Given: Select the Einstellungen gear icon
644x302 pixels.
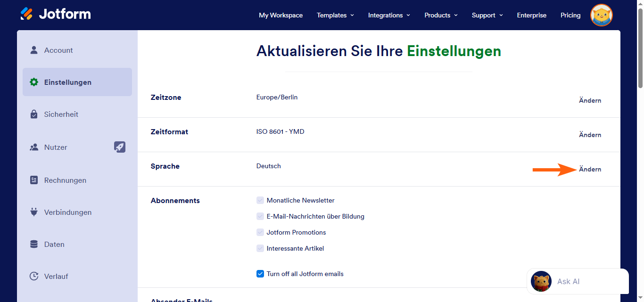Looking at the screenshot, I should (33, 82).
